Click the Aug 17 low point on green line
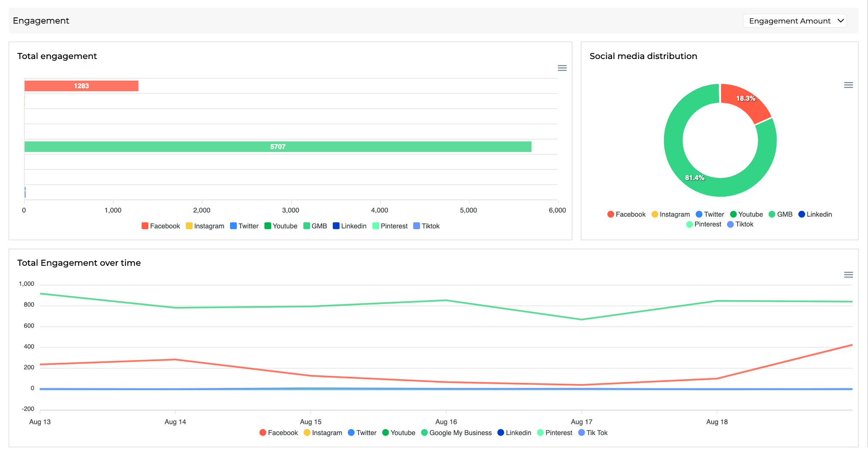This screenshot has width=868, height=459. click(x=582, y=320)
